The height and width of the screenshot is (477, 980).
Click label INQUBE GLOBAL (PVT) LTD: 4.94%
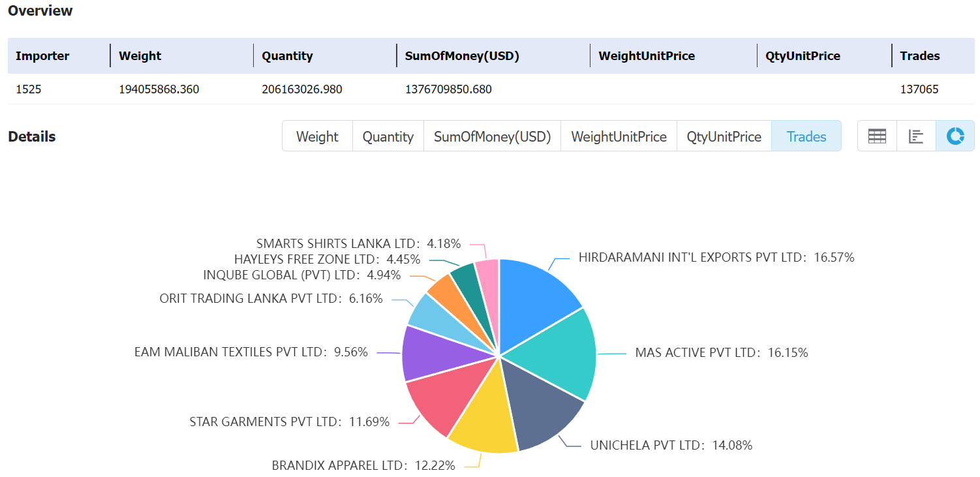click(302, 275)
